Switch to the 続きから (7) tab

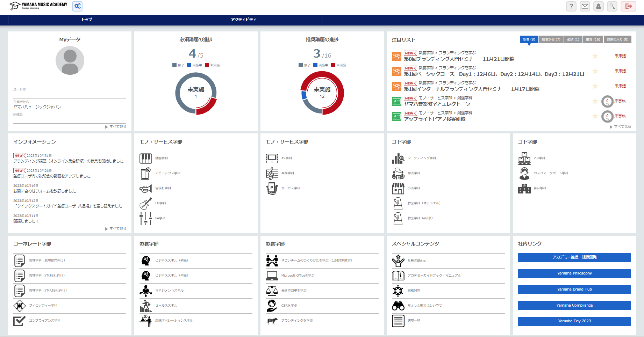coord(551,39)
